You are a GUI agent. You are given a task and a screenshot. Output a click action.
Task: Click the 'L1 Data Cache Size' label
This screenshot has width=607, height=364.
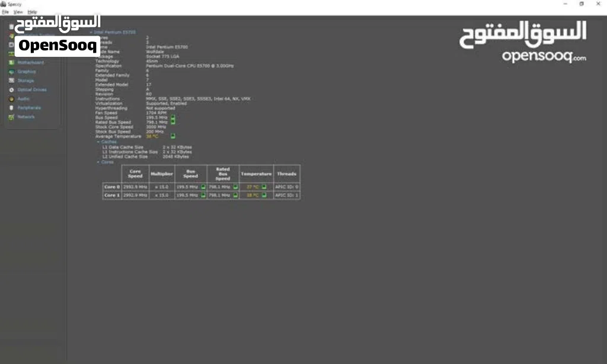pyautogui.click(x=123, y=147)
